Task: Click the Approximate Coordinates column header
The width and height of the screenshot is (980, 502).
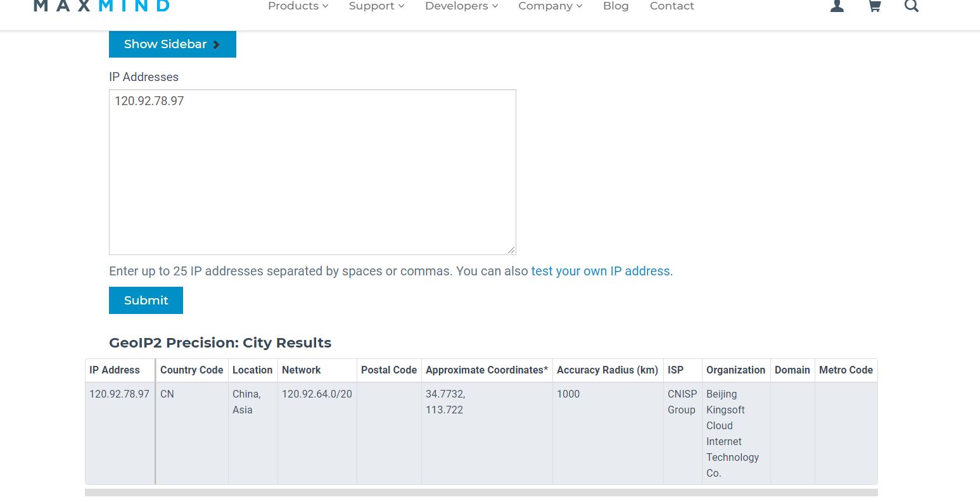Action: [487, 370]
